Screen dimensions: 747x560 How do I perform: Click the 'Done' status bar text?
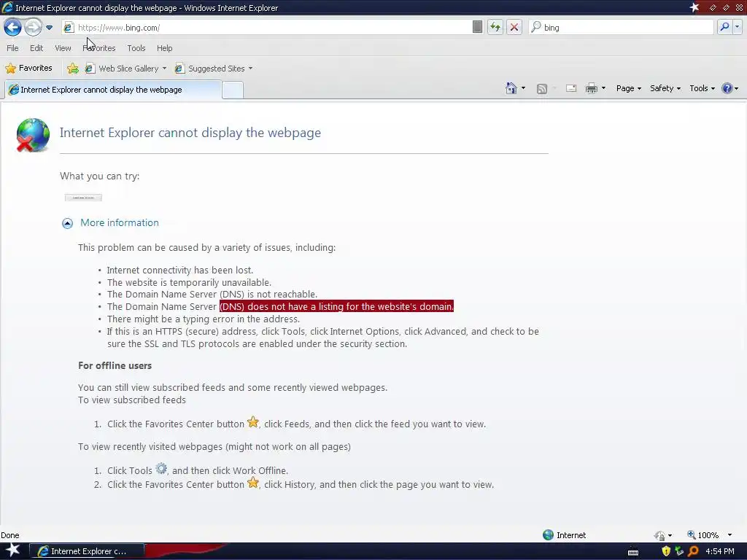click(10, 535)
